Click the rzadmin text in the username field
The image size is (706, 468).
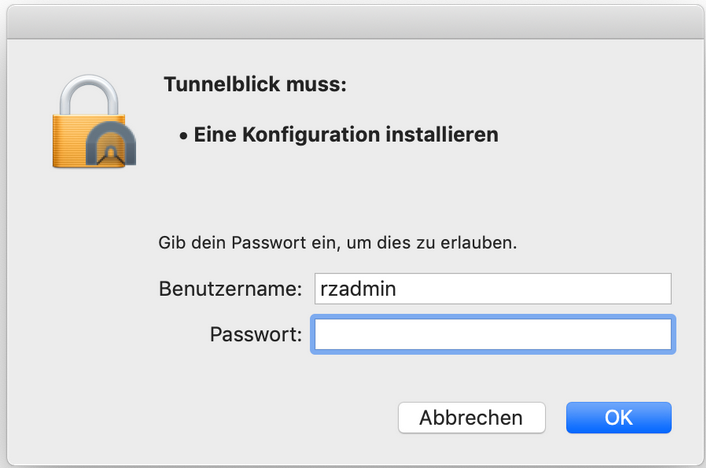tap(355, 289)
